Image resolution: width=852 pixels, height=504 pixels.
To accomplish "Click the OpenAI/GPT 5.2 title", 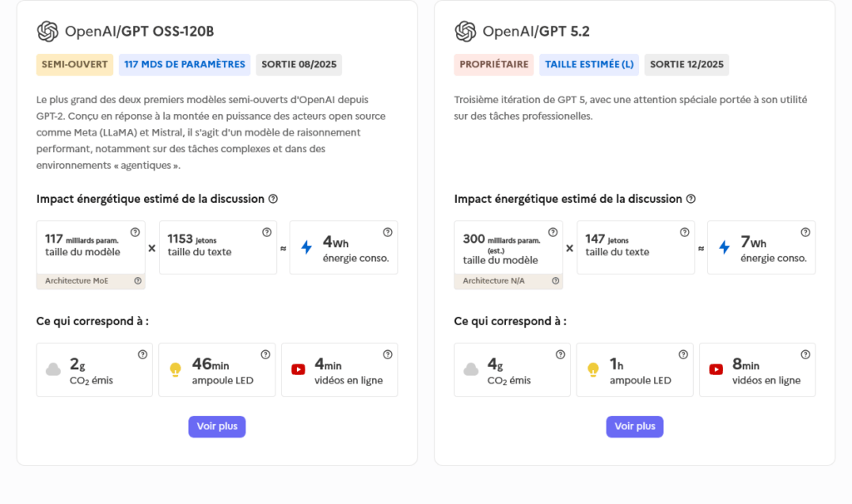I will point(536,32).
